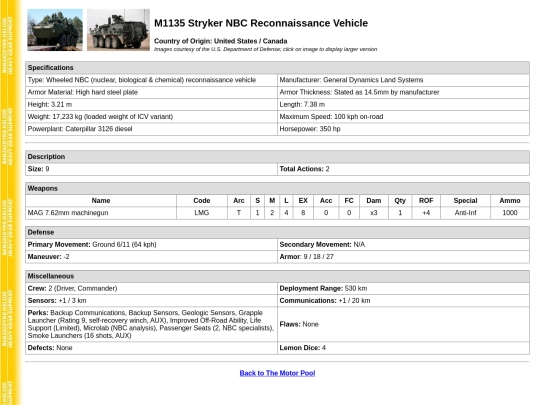The image size is (540, 405).
Task: Click the Specifications section header
Action: click(277, 68)
